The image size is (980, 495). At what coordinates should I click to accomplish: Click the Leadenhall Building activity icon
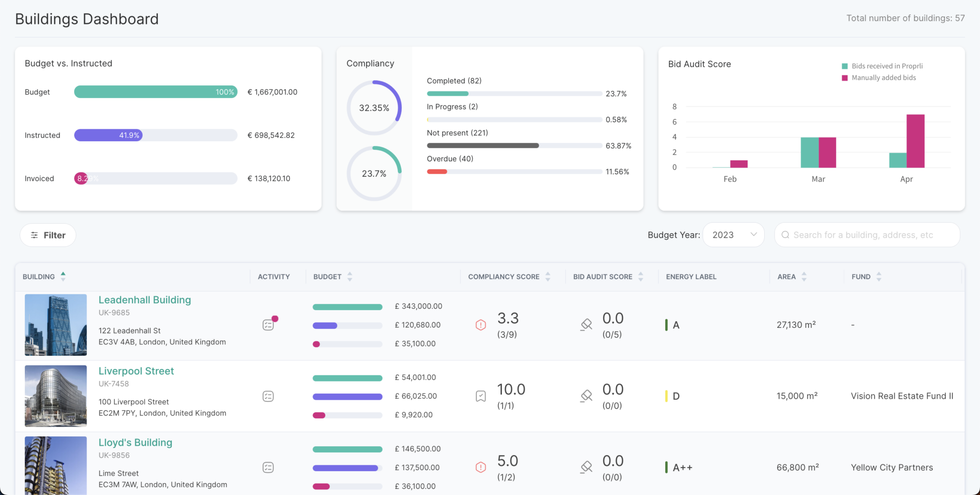[x=268, y=325]
